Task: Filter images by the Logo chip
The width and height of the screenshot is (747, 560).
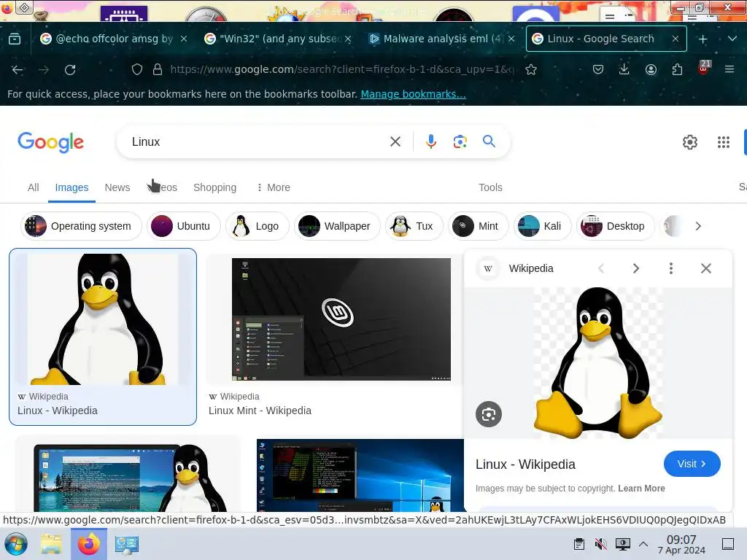Action: pos(258,226)
